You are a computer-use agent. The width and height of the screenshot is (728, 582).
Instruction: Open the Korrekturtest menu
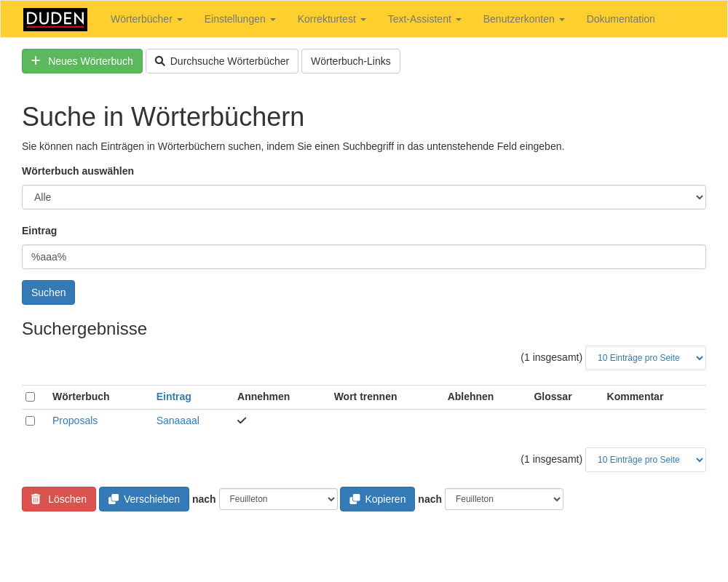331,19
